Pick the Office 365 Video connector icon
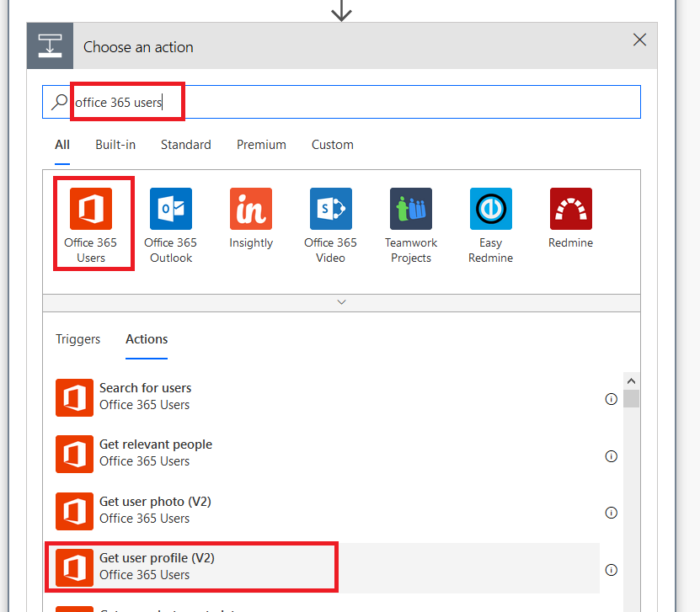700x612 pixels. click(331, 208)
